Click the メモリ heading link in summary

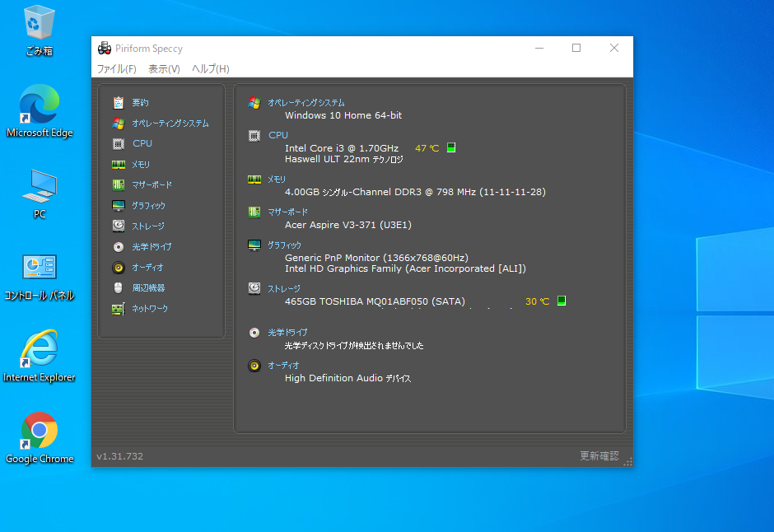(x=277, y=180)
